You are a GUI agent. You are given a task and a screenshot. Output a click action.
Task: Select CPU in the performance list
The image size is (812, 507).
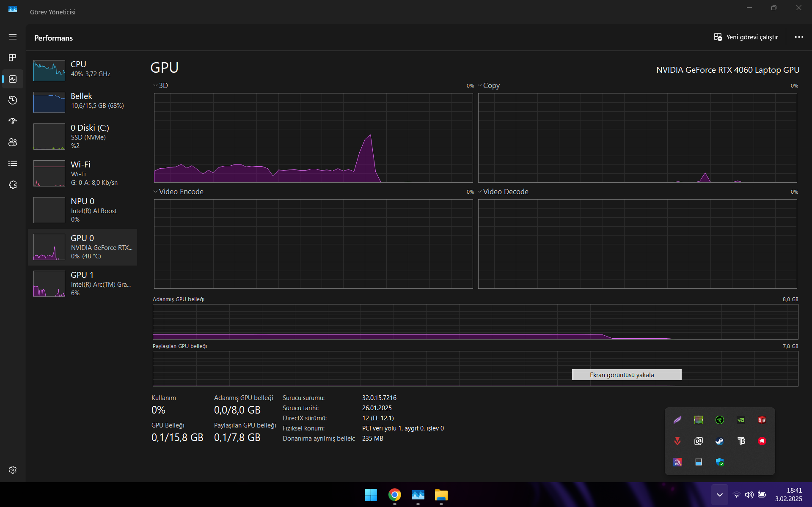click(x=83, y=70)
